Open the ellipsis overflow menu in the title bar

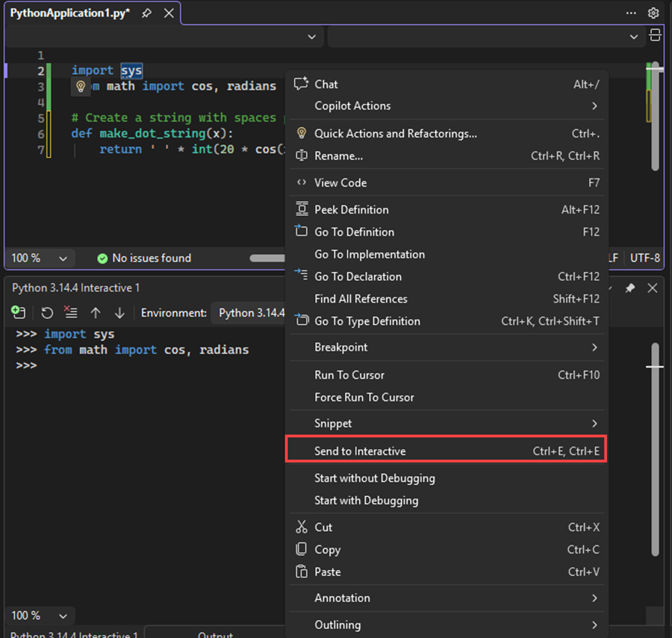tap(631, 13)
